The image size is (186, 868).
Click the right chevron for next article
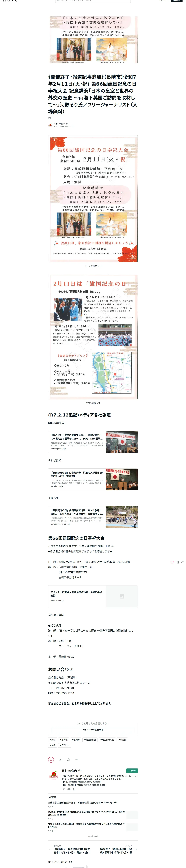pos(136,849)
